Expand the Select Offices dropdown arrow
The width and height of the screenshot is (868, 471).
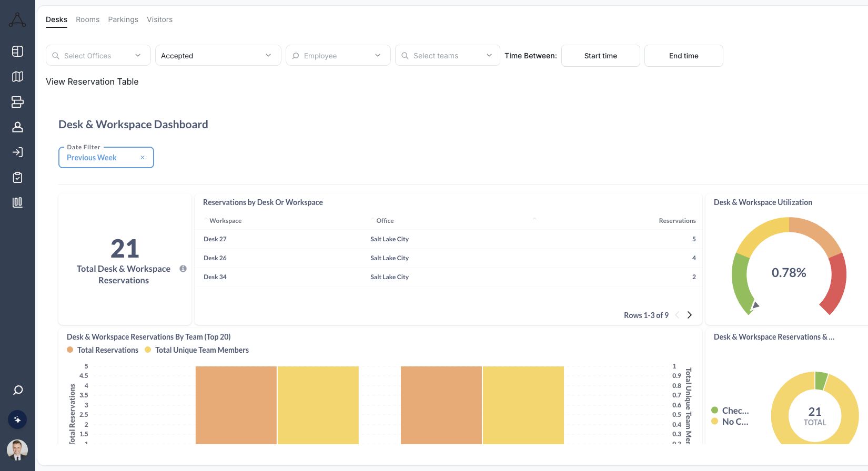coord(138,55)
